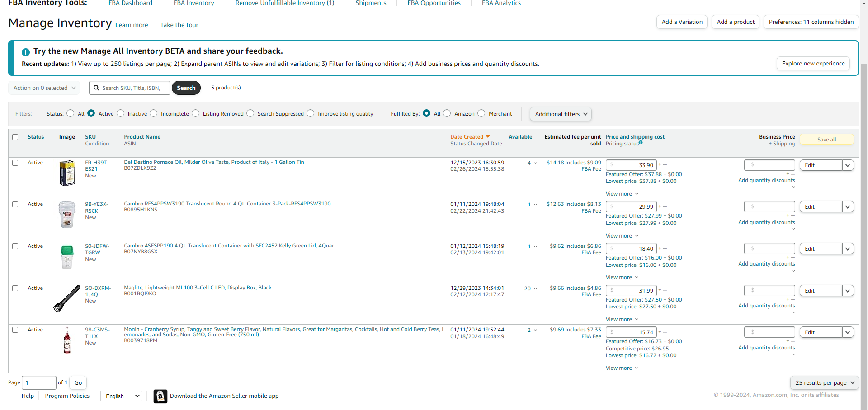Open the Maglite flashlight product image
Screen dimensions: 868x410
click(x=67, y=298)
